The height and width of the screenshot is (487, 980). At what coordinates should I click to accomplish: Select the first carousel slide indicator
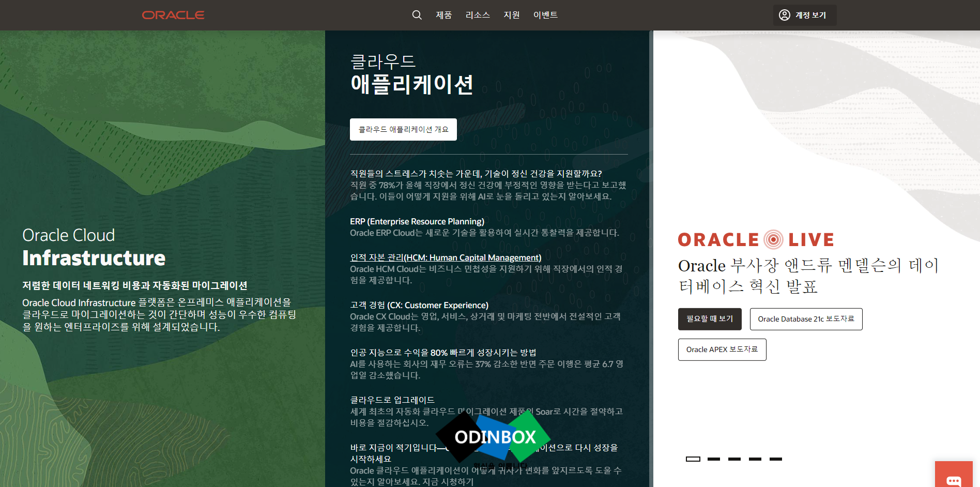(693, 459)
